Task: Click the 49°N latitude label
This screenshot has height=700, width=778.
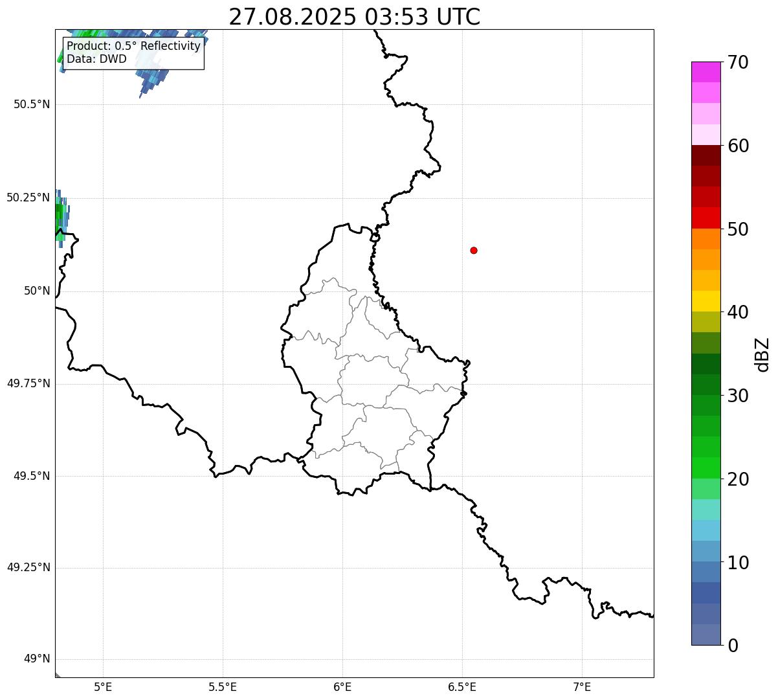Action: coord(37,659)
